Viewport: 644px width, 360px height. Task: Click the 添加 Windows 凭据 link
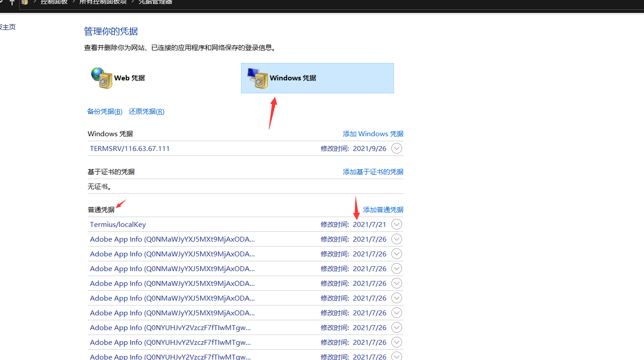(373, 133)
